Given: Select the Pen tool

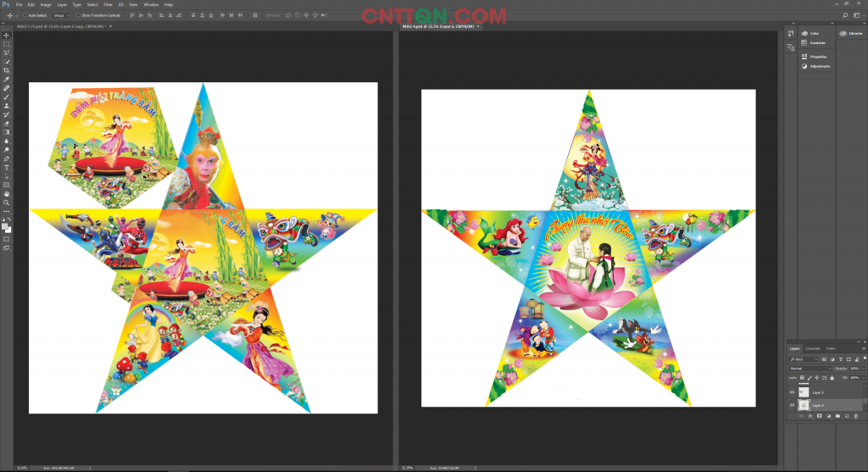Looking at the screenshot, I should [7, 158].
